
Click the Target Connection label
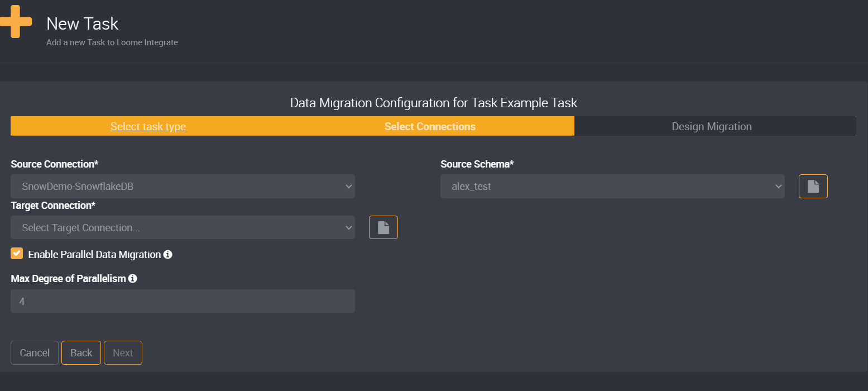coord(53,205)
